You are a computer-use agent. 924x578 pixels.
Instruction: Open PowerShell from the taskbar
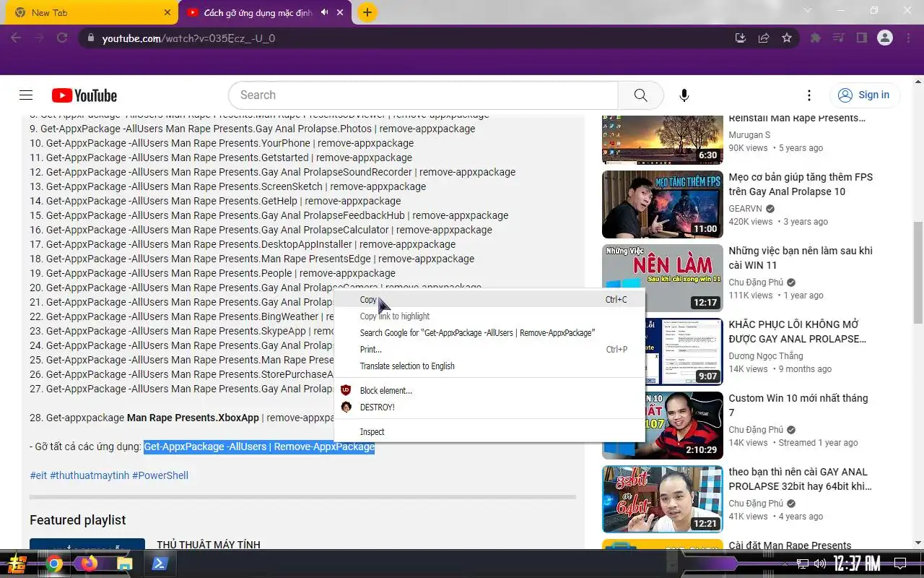point(160,564)
